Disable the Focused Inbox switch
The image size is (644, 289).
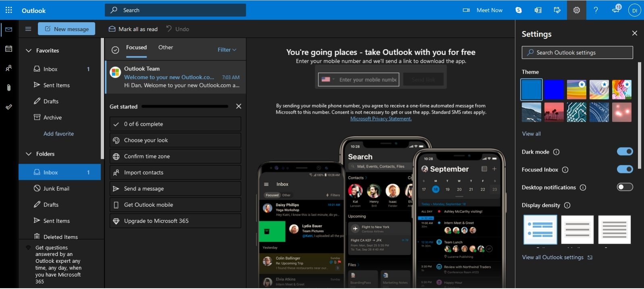click(625, 169)
